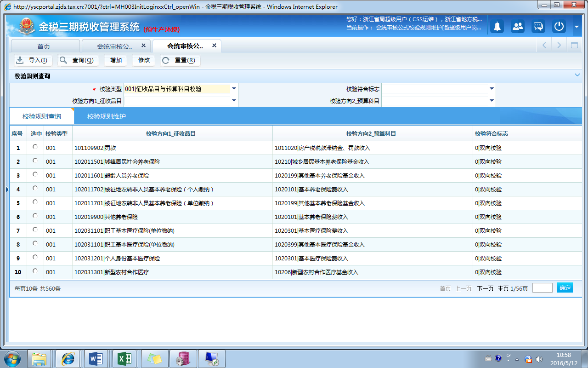Viewport: 588px width, 368px height.
Task: Open the 校验符合标志 dropdown arrow
Action: pyautogui.click(x=492, y=89)
